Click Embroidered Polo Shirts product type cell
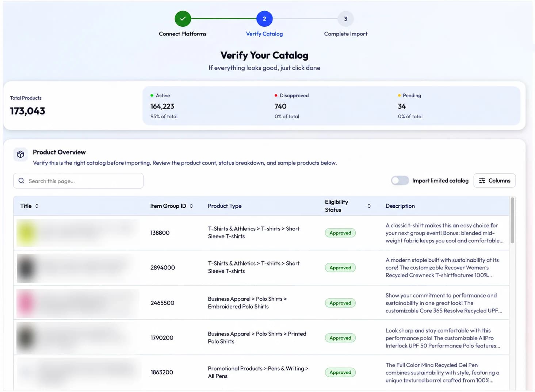This screenshot has height=392, width=535. pos(247,303)
